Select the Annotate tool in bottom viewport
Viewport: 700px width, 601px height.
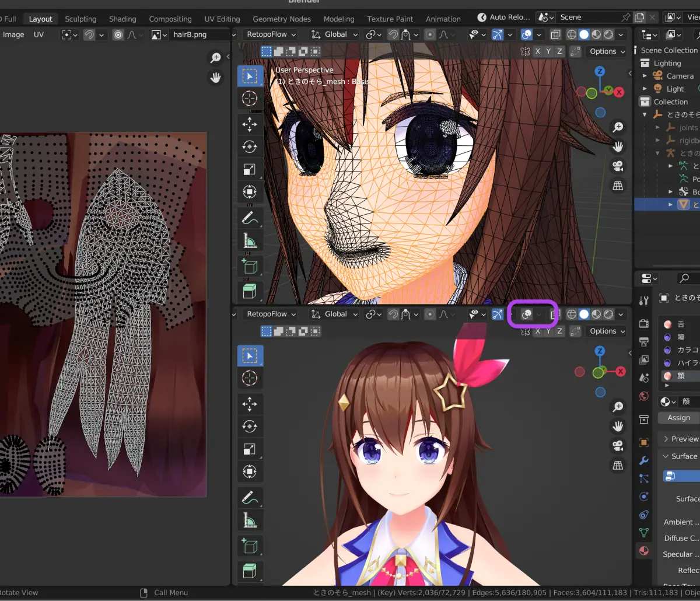coord(250,498)
